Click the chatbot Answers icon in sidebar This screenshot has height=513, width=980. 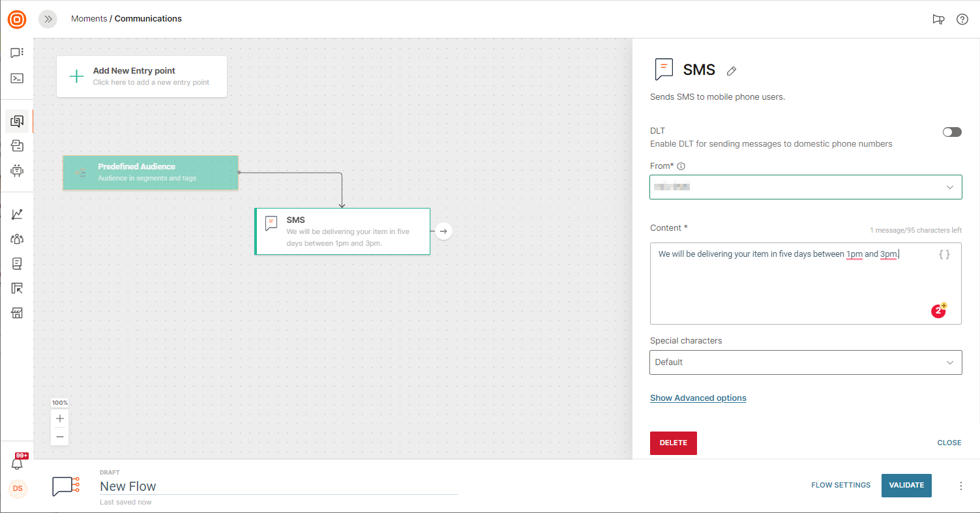[17, 171]
